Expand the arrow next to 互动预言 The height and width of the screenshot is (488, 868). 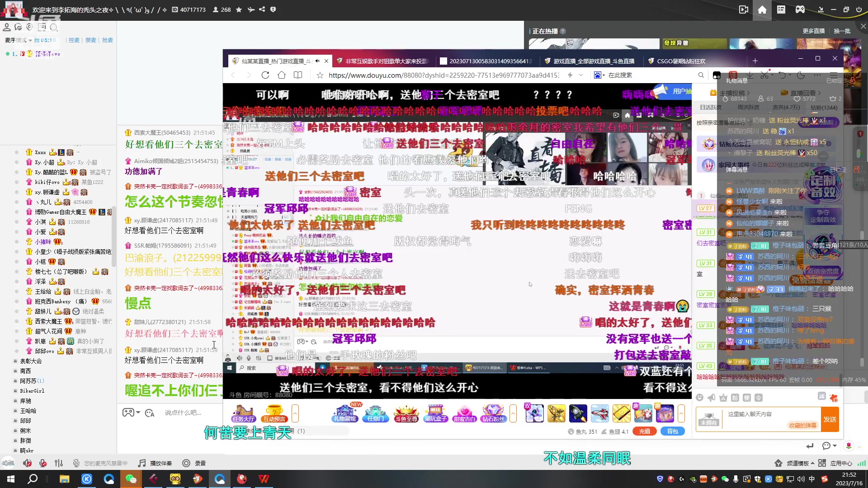295,413
